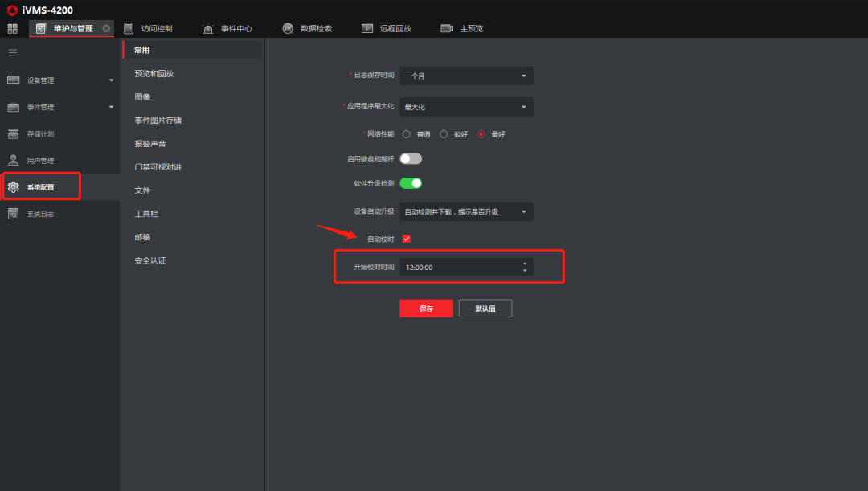
Task: Open 系统日志 log icon in sidebar
Action: pyautogui.click(x=13, y=214)
